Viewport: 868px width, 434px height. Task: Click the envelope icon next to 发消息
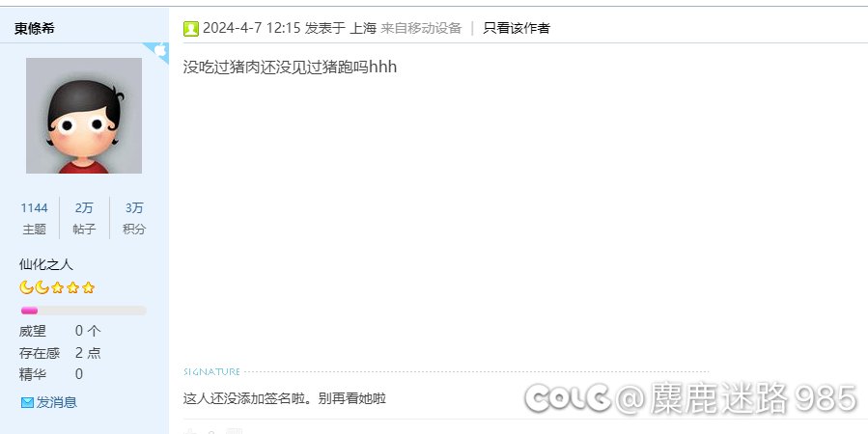pos(27,402)
